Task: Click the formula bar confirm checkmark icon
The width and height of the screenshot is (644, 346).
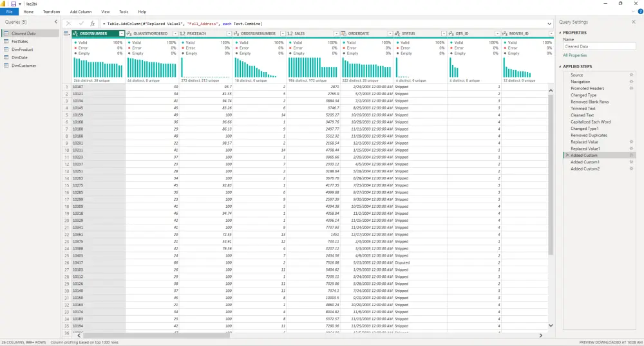Action: tap(81, 24)
